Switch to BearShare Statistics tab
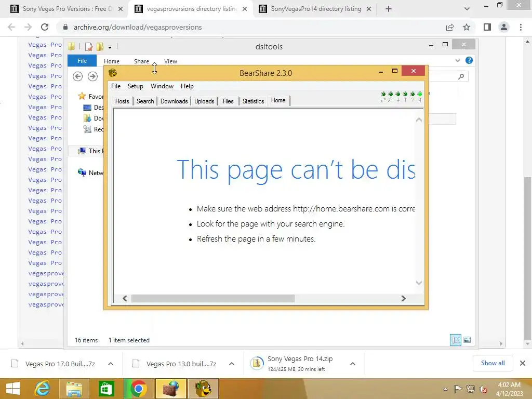The width and height of the screenshot is (532, 399). (253, 101)
